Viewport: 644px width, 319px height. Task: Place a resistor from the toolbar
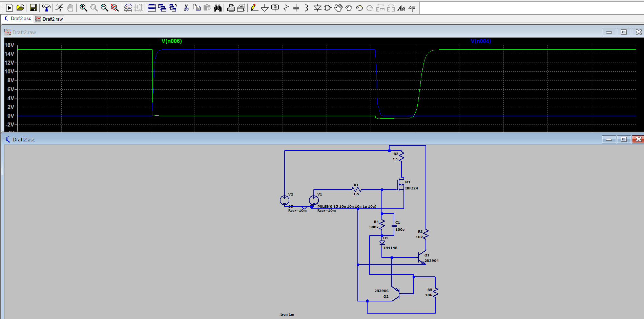click(286, 8)
